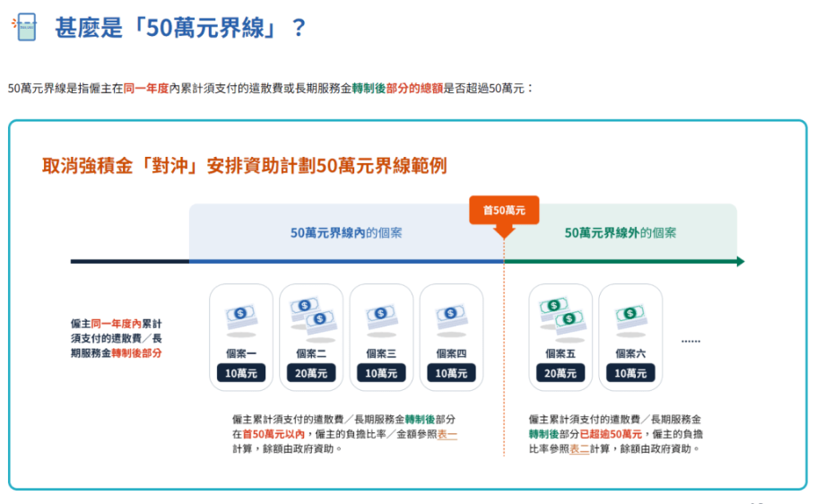Click the ellipsis after 個案六
Viewport: 816px width, 504px height.
(x=690, y=341)
